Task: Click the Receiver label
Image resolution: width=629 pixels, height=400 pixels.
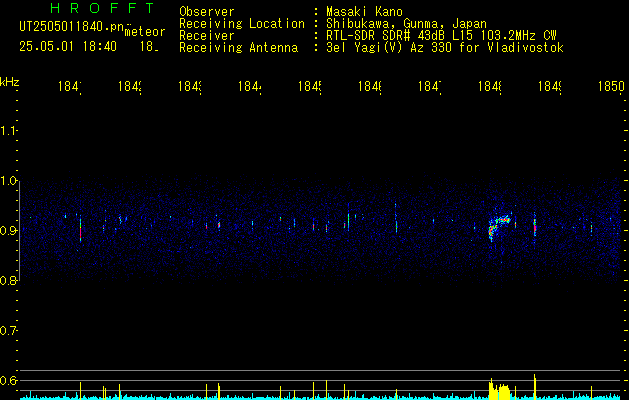Action: tap(207, 36)
